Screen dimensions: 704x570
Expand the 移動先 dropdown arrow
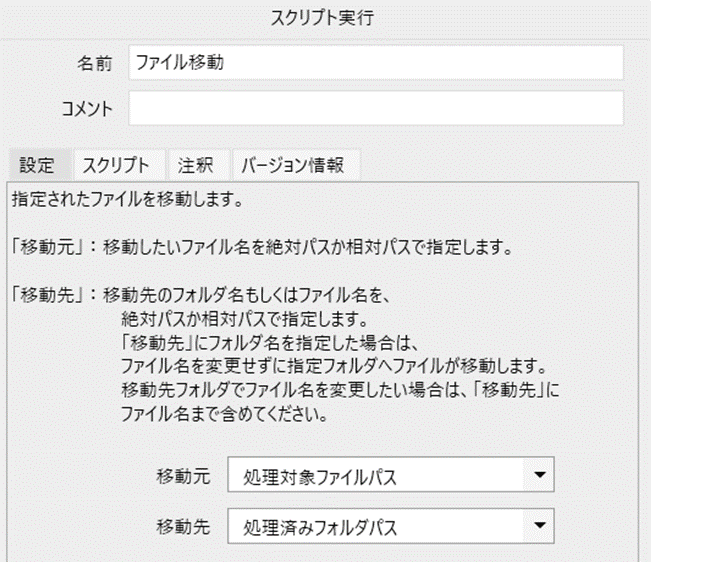539,526
